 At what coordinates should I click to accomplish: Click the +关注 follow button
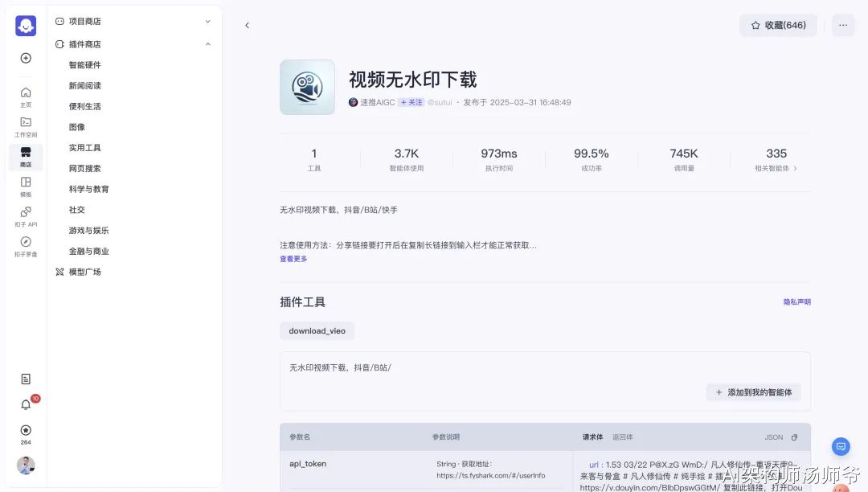411,102
